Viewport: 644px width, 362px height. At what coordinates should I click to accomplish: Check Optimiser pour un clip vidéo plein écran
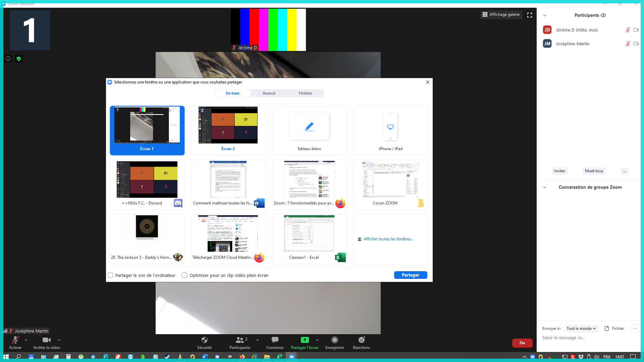tap(184, 275)
